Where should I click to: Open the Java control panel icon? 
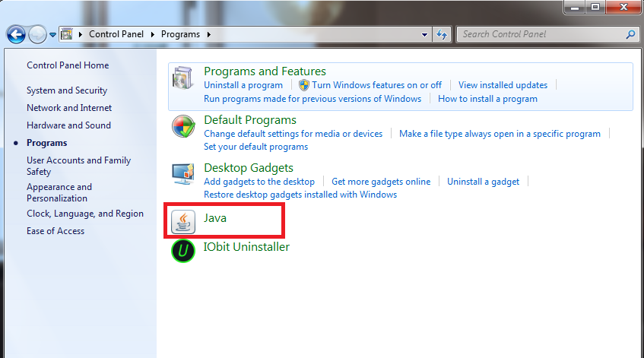182,222
